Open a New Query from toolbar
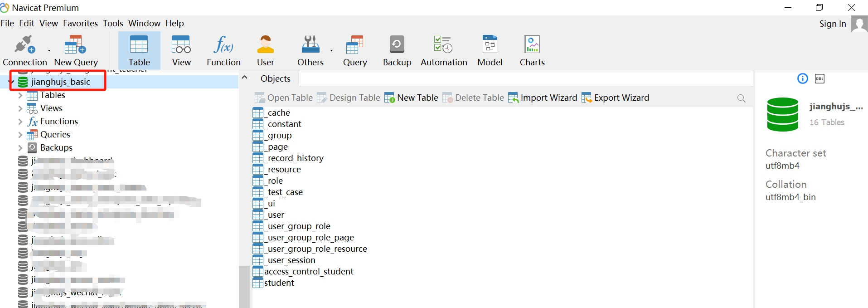Viewport: 868px width, 308px height. (x=76, y=50)
